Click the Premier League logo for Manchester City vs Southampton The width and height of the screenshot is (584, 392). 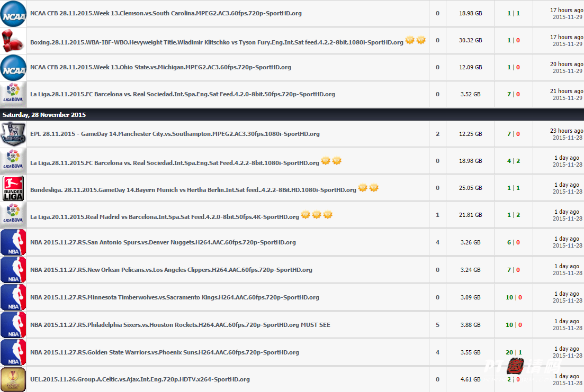tap(13, 134)
